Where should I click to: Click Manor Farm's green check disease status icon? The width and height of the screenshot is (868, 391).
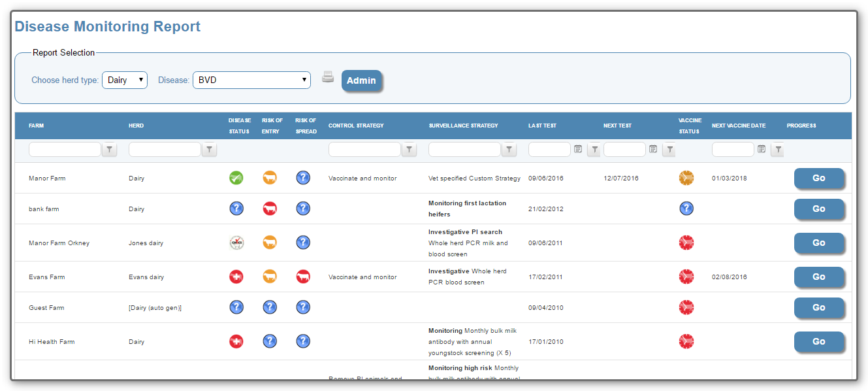pos(236,178)
